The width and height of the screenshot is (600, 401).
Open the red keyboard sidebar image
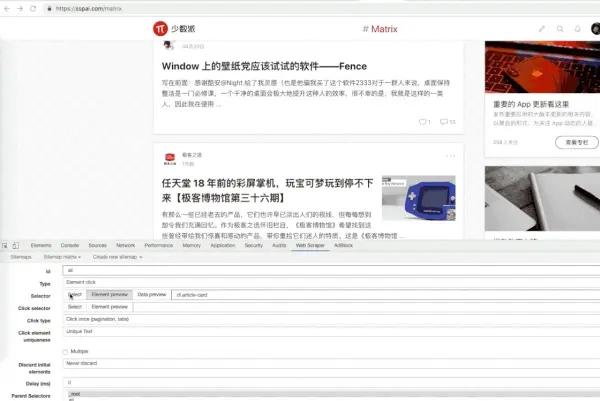542,67
